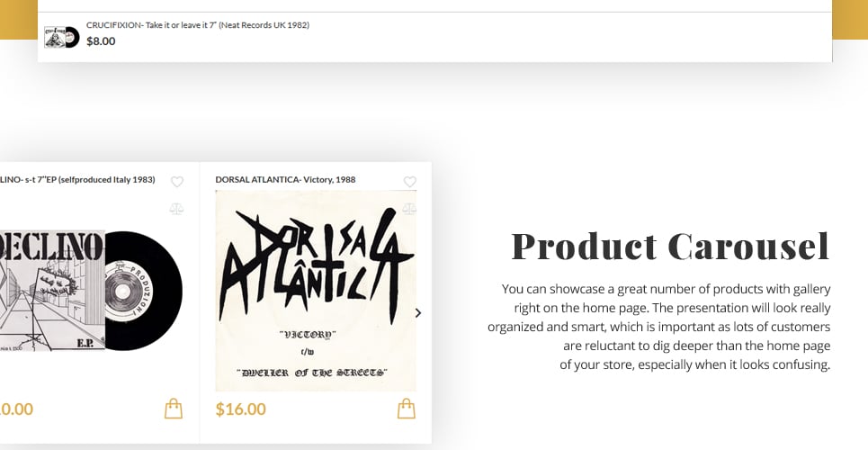Screen dimensions: 868x450
Task: Select the $8.00 Crucifixion price
Action: coord(101,41)
